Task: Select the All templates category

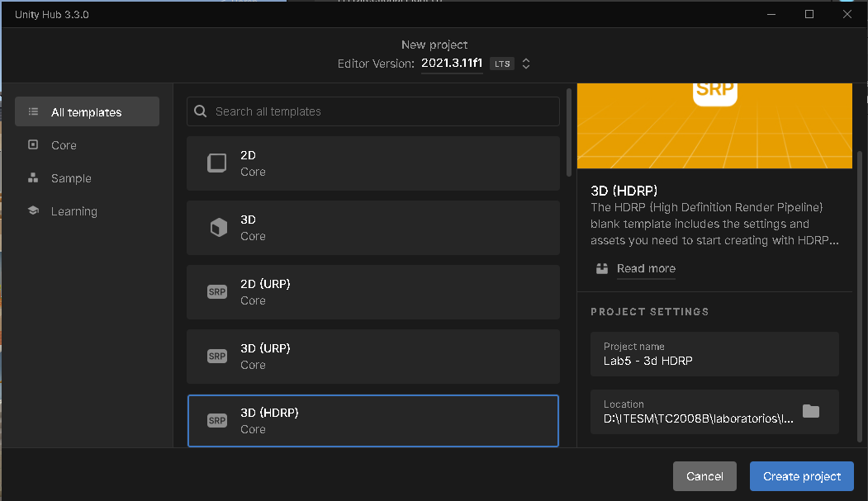Action: 87,112
